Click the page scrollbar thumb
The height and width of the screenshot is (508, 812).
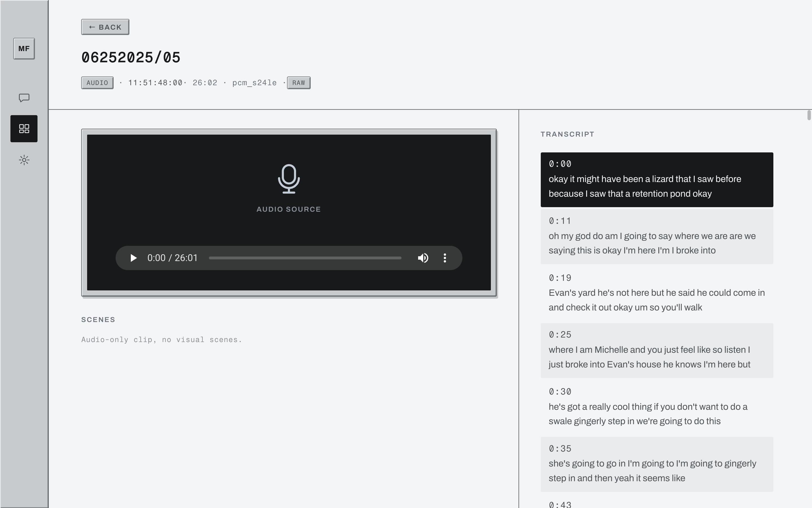coord(809,115)
